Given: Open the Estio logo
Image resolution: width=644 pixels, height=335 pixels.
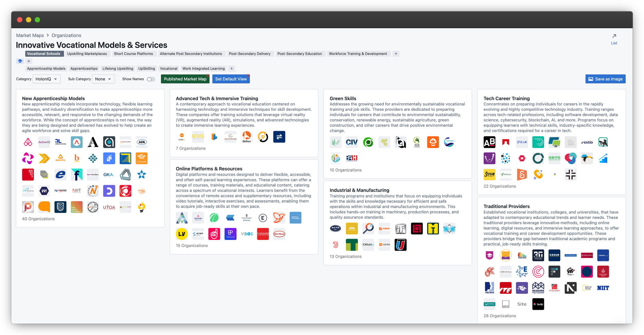Looking at the screenshot, I should 587,142.
